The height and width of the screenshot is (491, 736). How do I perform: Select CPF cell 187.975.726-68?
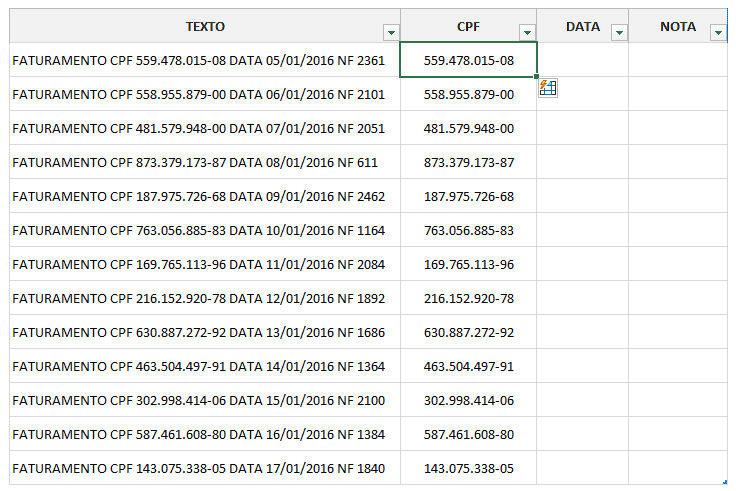(x=468, y=196)
